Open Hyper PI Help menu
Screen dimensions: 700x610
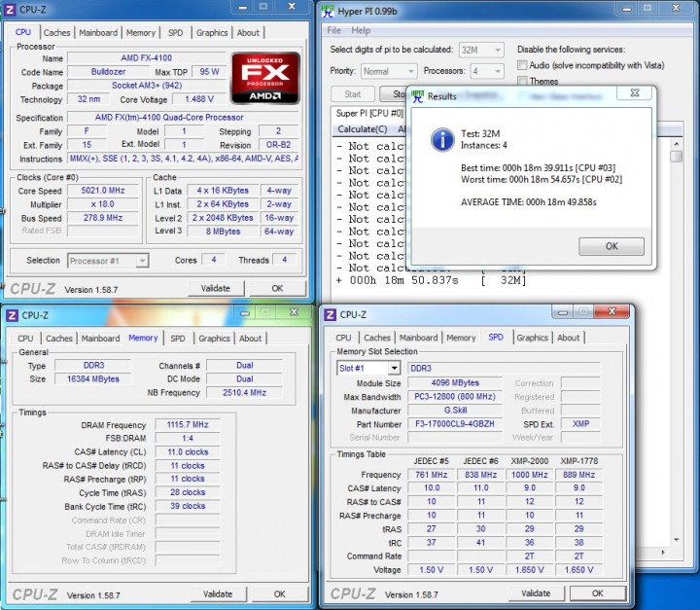361,30
